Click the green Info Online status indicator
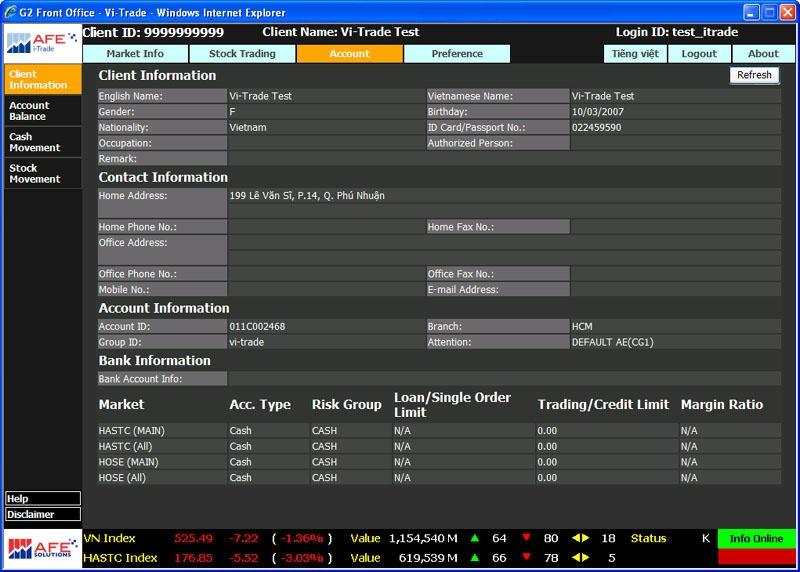This screenshot has width=800, height=572. [x=756, y=539]
